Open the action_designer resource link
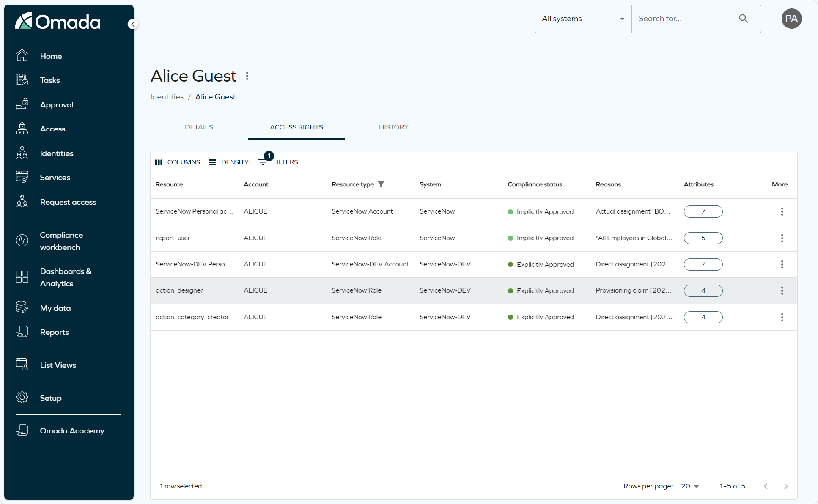This screenshot has height=504, width=818. 179,290
